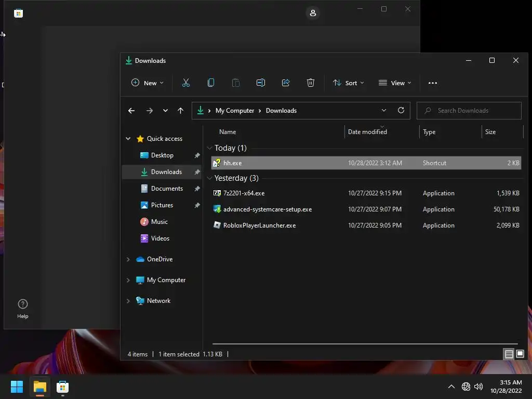The width and height of the screenshot is (532, 399).
Task: Select 7z2201-x64.exe file name
Action: [x=244, y=193]
